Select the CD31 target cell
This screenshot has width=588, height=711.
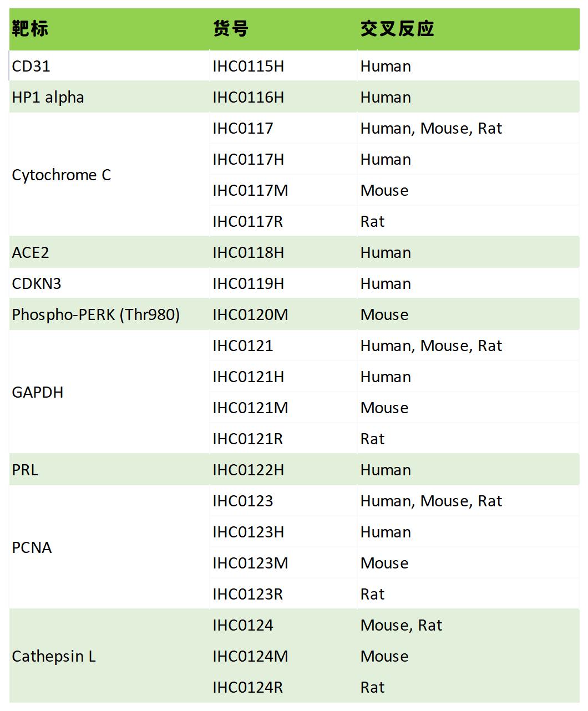[x=32, y=67]
